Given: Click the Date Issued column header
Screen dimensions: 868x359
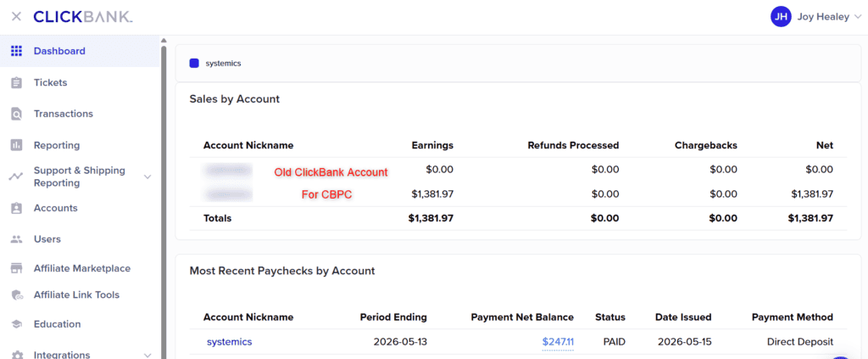Looking at the screenshot, I should point(683,317).
